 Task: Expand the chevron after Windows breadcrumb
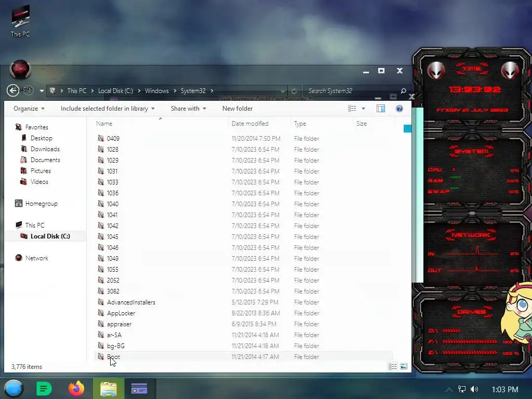coord(175,91)
